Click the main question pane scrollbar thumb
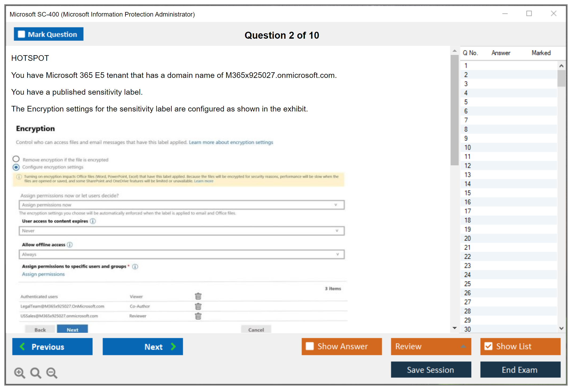 [454, 110]
